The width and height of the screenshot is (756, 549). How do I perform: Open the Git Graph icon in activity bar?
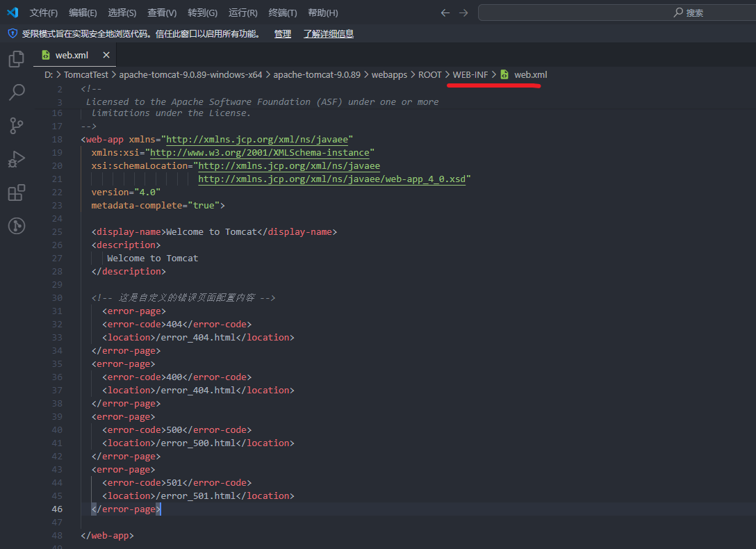point(17,226)
